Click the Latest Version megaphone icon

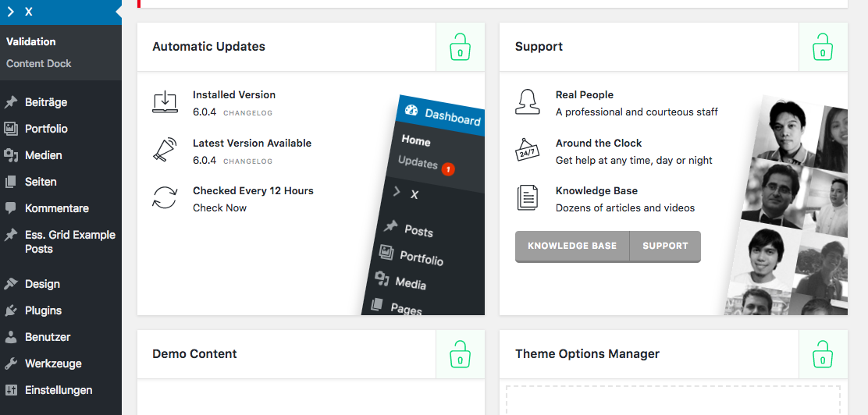pyautogui.click(x=165, y=150)
